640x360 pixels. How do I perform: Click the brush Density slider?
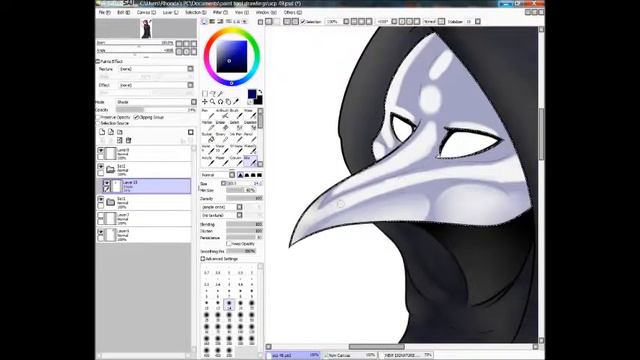244,198
